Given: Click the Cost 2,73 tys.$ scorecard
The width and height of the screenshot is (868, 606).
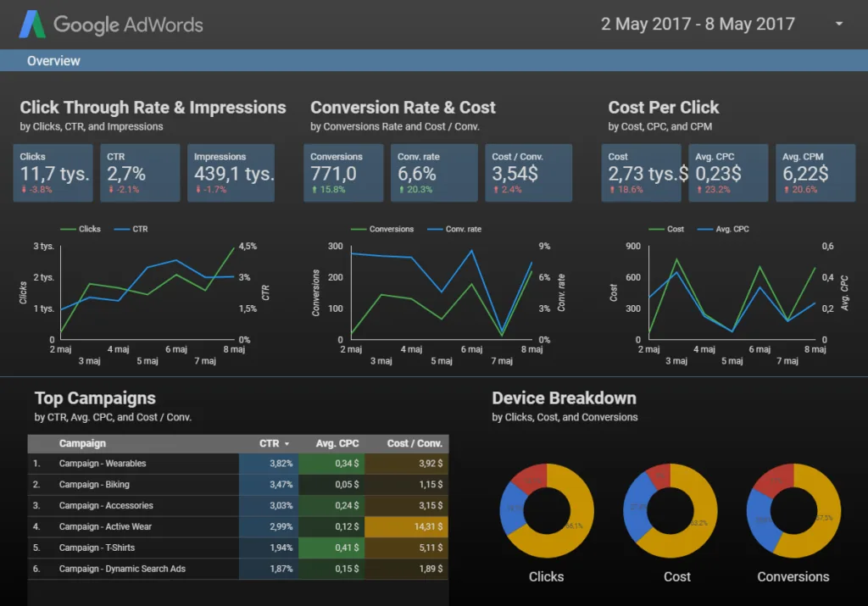Looking at the screenshot, I should (641, 173).
